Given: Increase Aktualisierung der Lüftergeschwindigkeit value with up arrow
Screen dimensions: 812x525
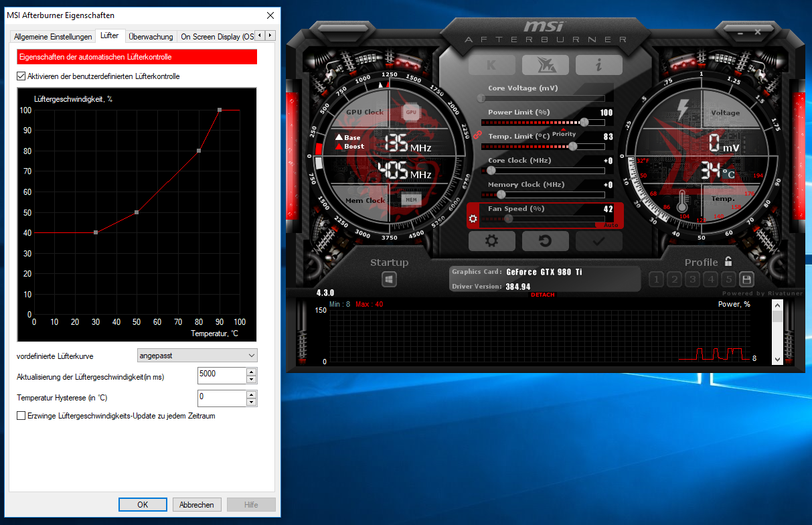Looking at the screenshot, I should 251,372.
